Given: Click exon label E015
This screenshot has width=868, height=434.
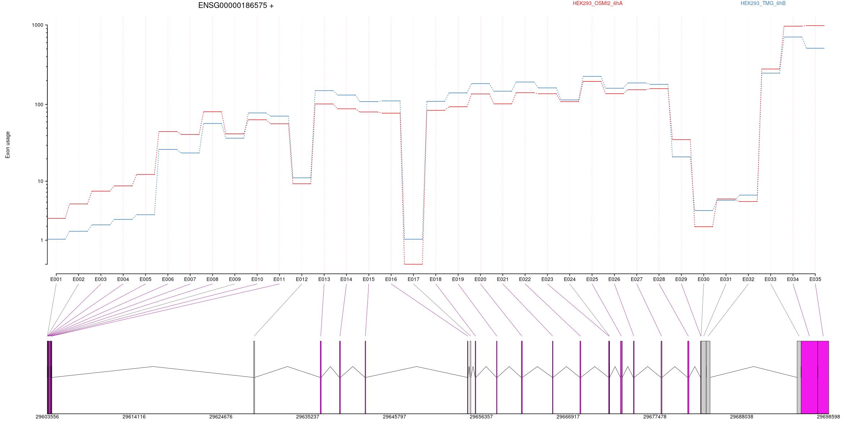Looking at the screenshot, I should click(369, 279).
